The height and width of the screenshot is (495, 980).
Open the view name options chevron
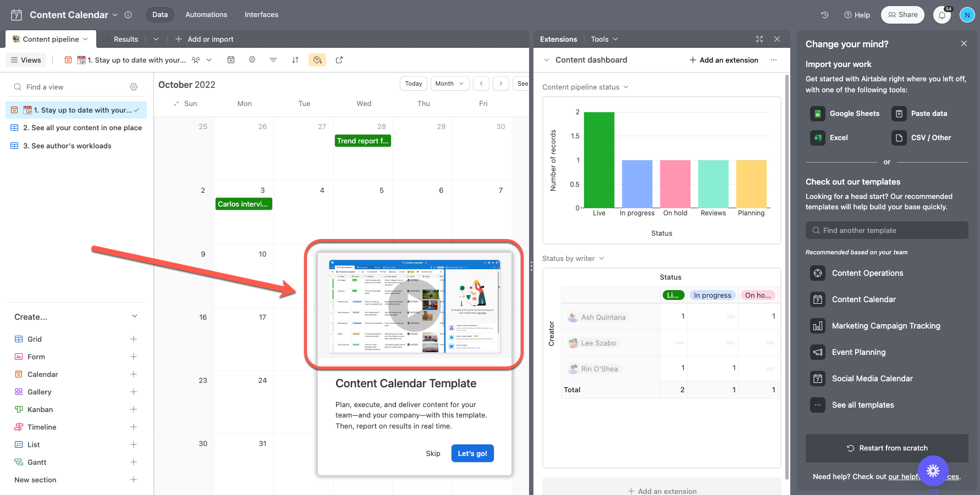pos(209,60)
